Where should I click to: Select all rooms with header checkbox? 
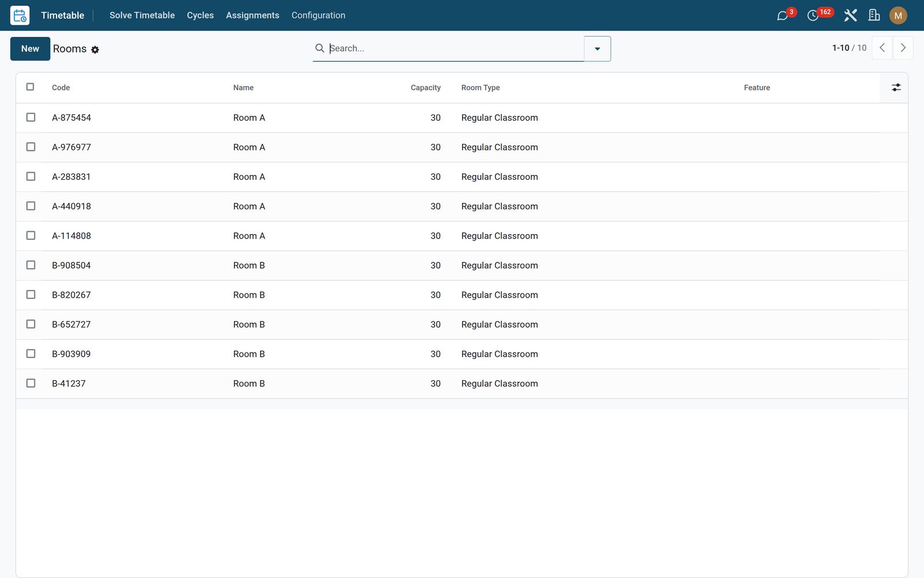coord(31,87)
